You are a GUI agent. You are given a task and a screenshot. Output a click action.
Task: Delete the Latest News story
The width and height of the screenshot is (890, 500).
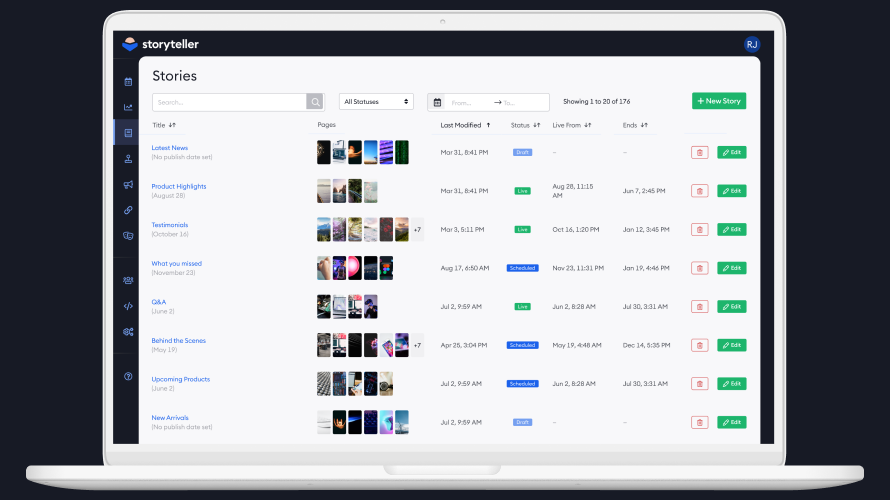(x=699, y=152)
